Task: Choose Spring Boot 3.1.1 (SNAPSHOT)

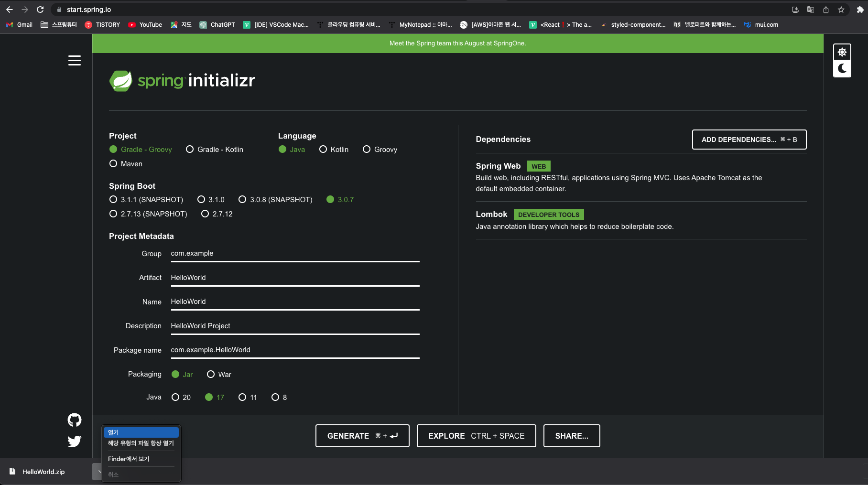Action: click(x=146, y=200)
